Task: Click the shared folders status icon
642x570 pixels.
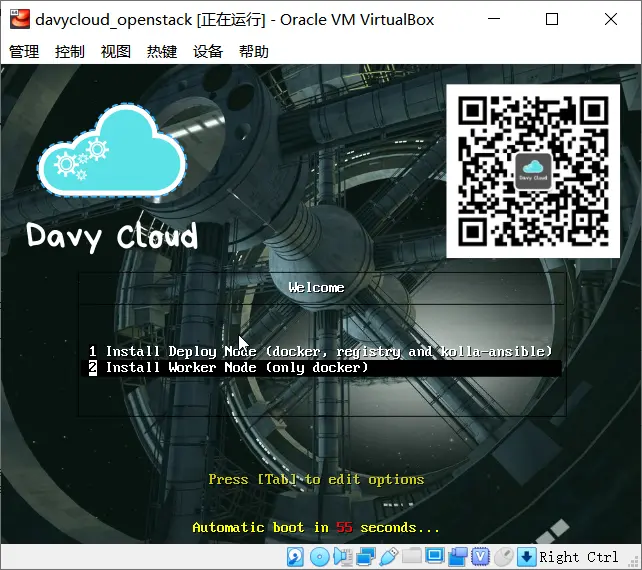Action: coord(411,556)
